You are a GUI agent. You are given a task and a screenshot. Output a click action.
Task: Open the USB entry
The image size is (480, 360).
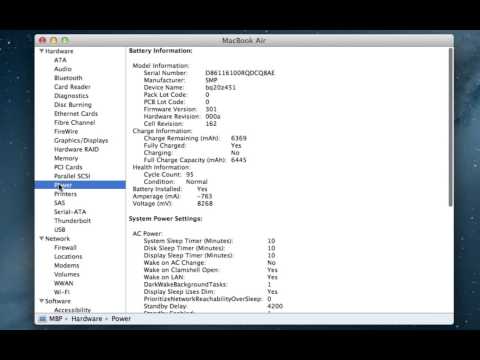(60, 230)
